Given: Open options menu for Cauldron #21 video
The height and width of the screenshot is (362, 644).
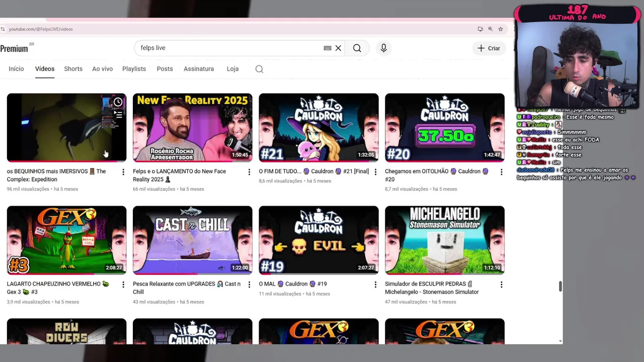Looking at the screenshot, I should pyautogui.click(x=375, y=172).
